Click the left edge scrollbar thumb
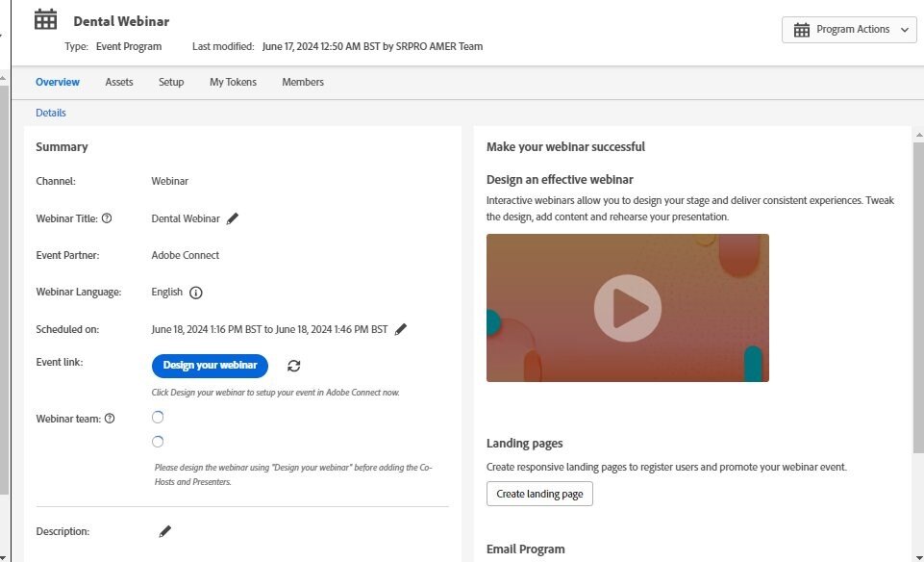The height and width of the screenshot is (562, 924). pos(4,289)
